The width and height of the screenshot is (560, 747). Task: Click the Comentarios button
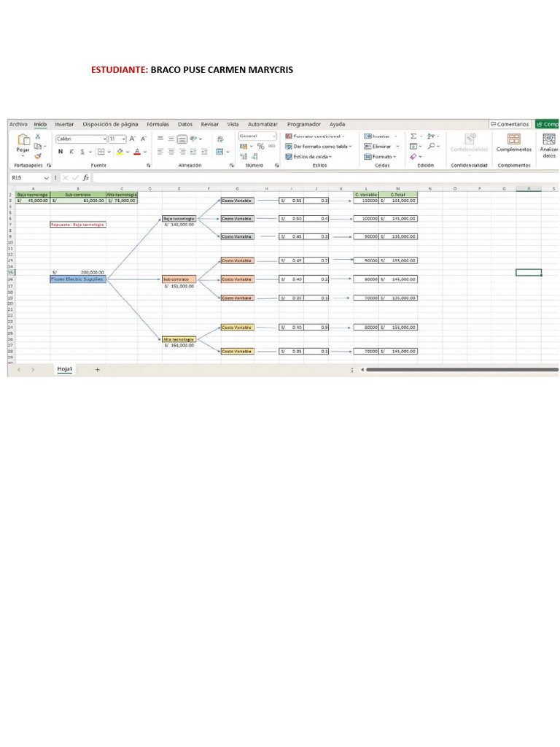pos(510,124)
